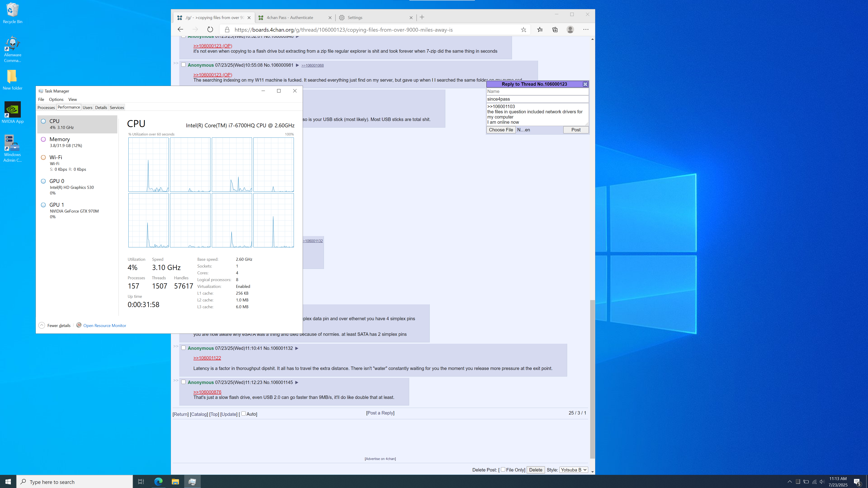Image resolution: width=868 pixels, height=488 pixels.
Task: Open the Task Manager Options menu
Action: click(56, 99)
